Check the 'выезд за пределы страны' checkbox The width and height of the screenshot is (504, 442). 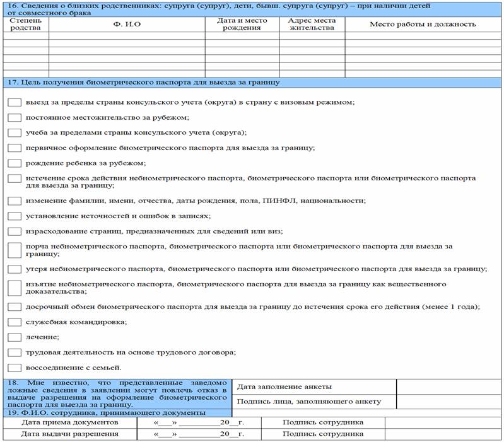point(15,102)
